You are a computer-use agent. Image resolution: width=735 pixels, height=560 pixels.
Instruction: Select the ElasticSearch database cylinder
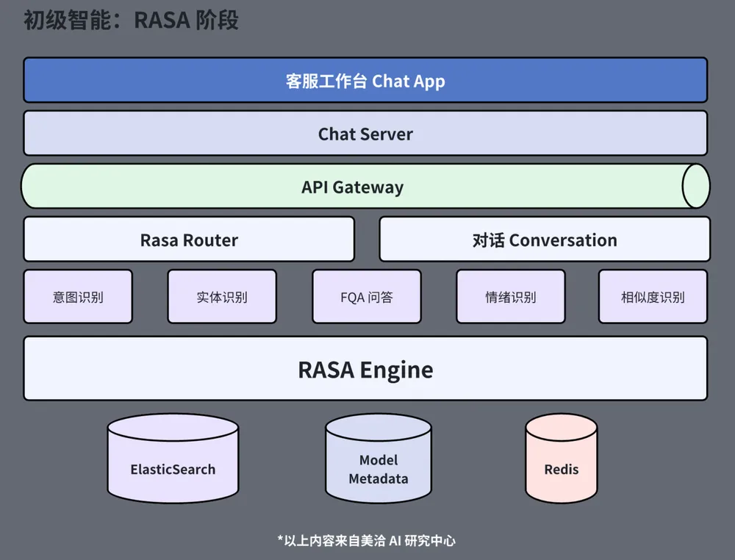point(173,459)
